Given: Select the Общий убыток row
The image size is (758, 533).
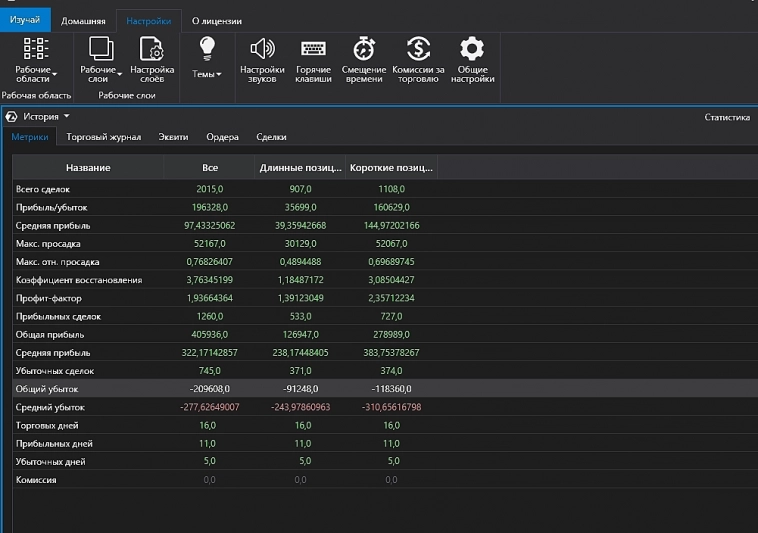Looking at the screenshot, I should (x=47, y=389).
